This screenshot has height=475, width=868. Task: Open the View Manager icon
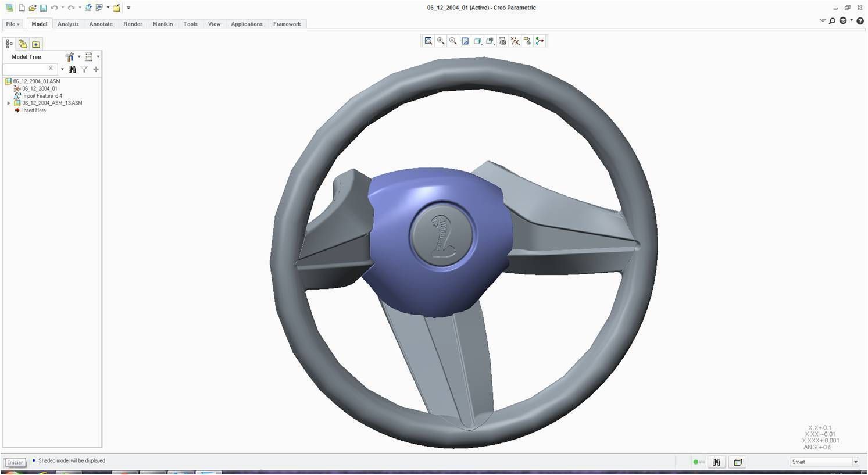click(503, 41)
